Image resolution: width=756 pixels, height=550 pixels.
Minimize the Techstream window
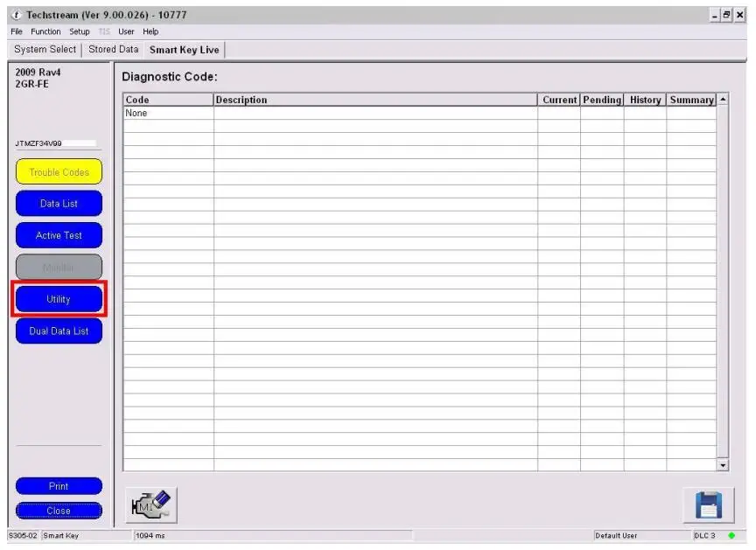(x=715, y=16)
